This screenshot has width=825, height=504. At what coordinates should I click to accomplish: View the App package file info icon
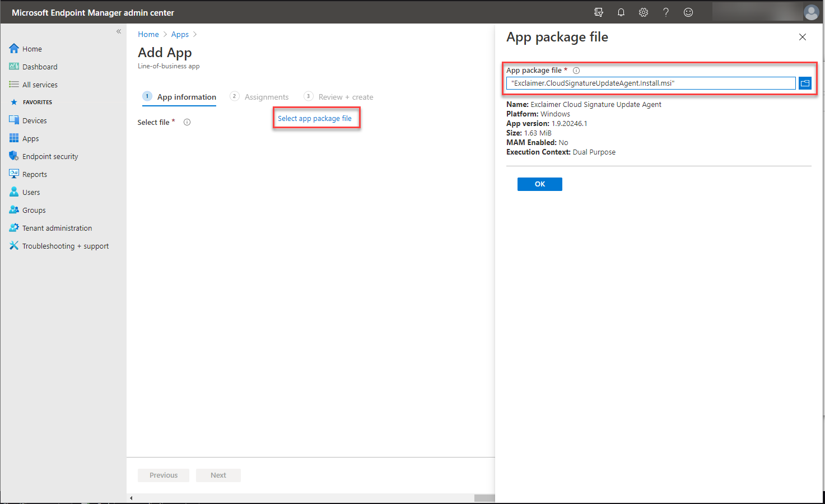click(x=576, y=70)
